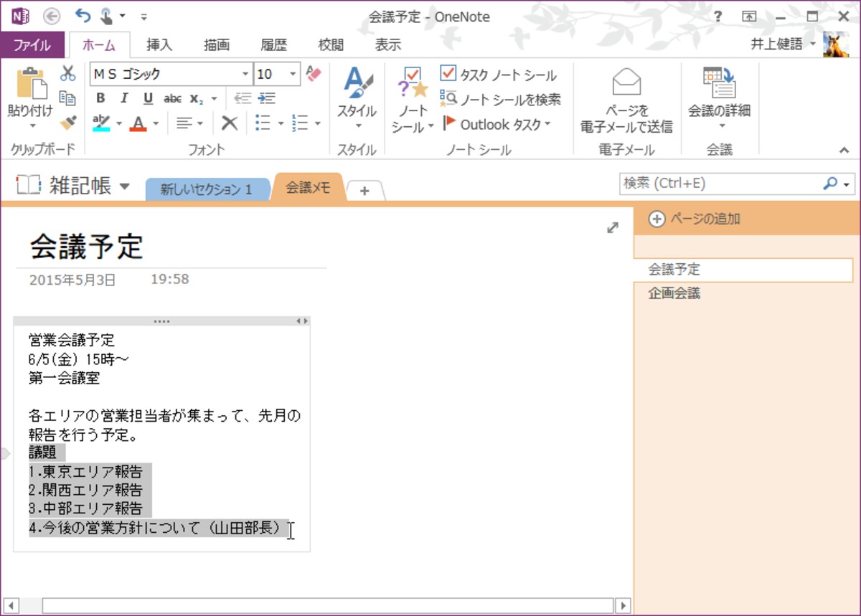This screenshot has width=861, height=616.
Task: Open Outlook タスク flag menu
Action: (497, 124)
